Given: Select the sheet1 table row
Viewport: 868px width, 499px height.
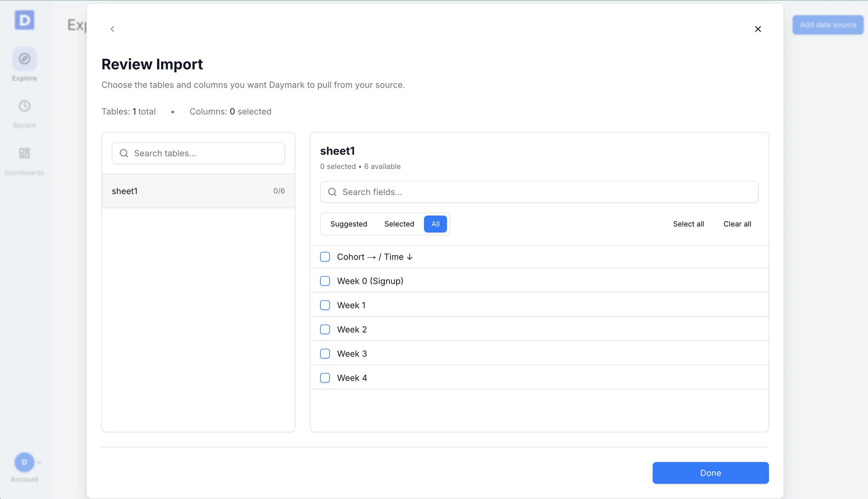Looking at the screenshot, I should coord(198,191).
